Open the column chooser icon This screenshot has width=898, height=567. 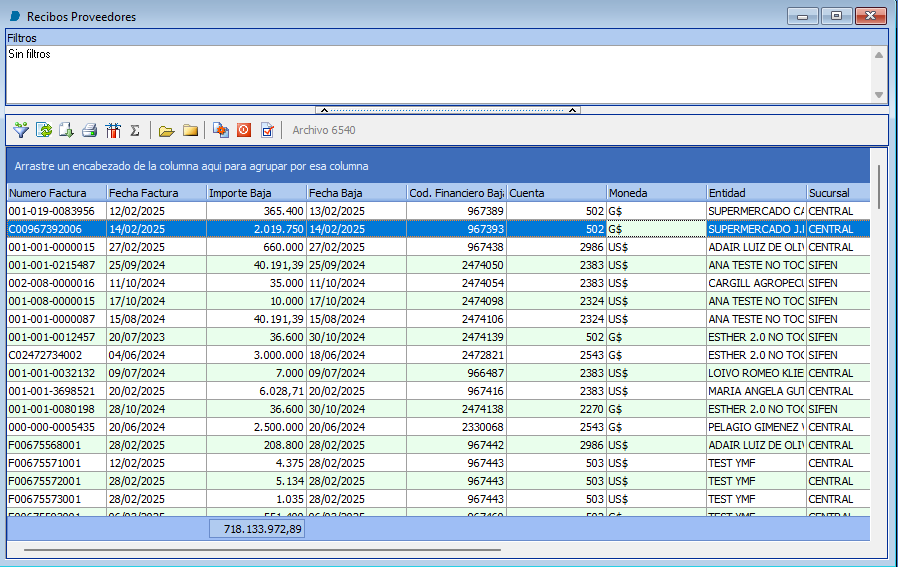[113, 130]
